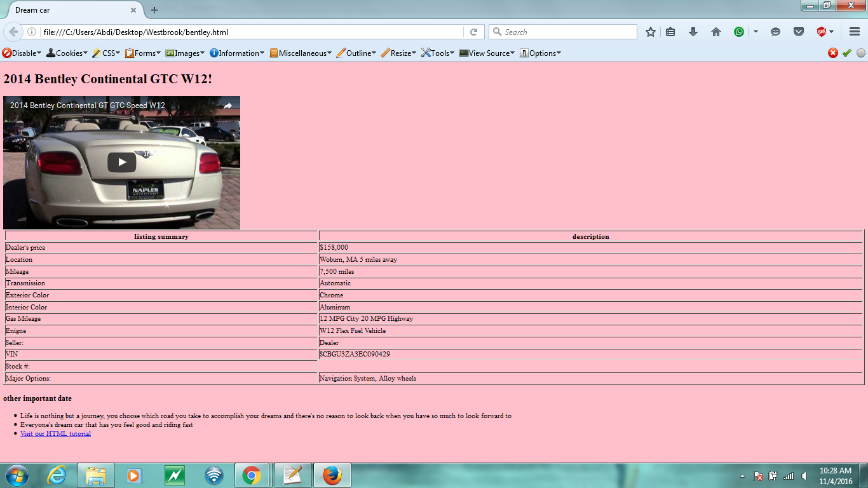Open the downloads arrow icon
The height and width of the screenshot is (488, 868).
click(x=693, y=32)
